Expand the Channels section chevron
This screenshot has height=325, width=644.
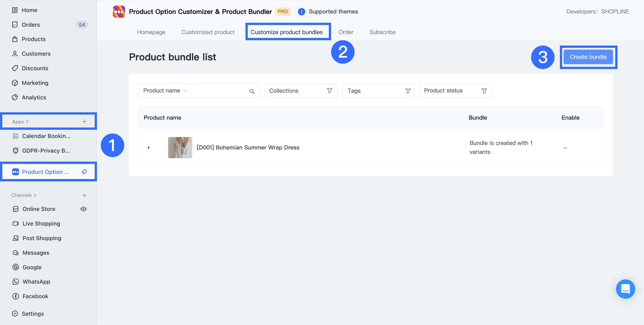click(x=35, y=195)
